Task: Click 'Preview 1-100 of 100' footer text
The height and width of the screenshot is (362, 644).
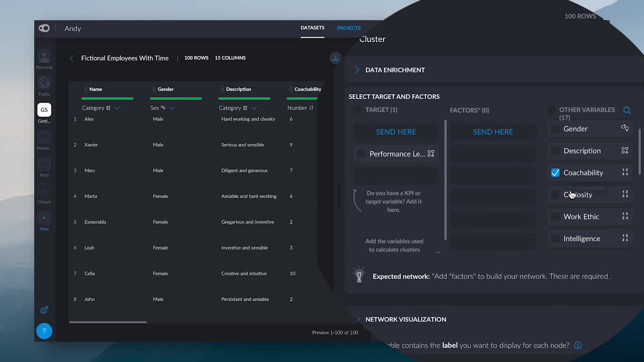Action: (335, 332)
